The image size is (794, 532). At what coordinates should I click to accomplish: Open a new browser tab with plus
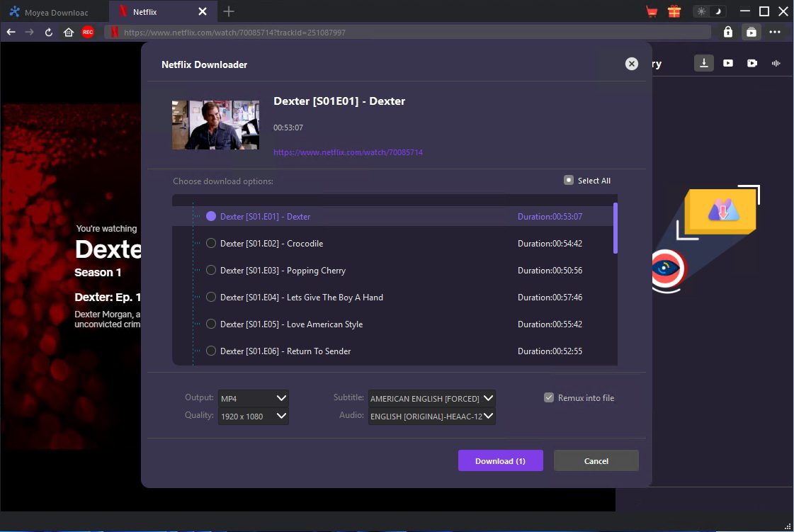click(228, 11)
